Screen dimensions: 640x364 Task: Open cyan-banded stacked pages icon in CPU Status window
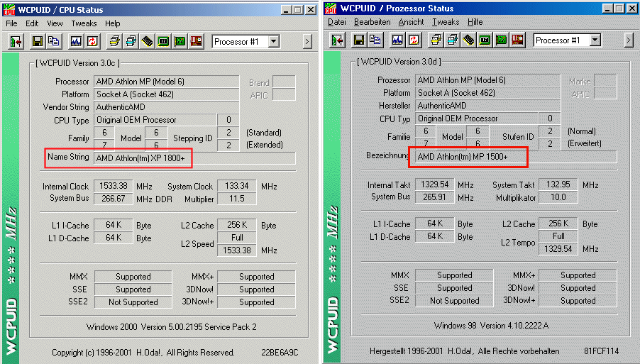[131, 41]
